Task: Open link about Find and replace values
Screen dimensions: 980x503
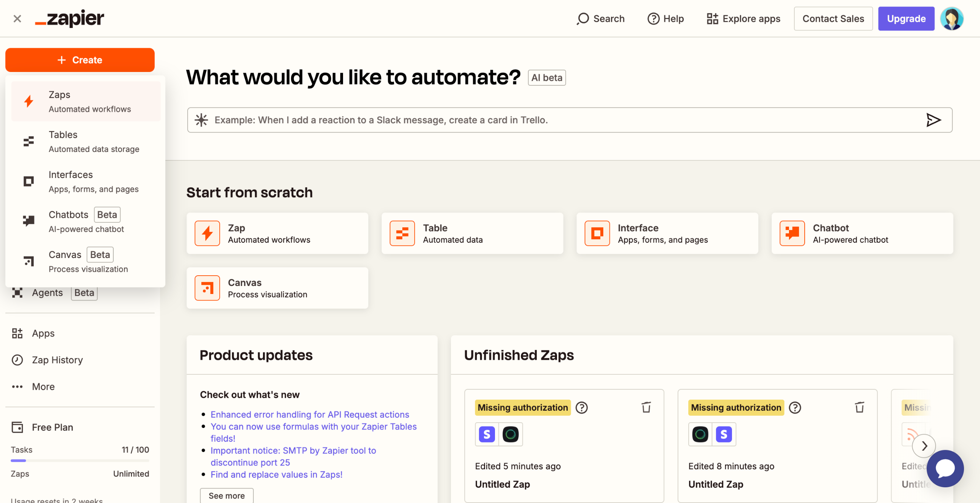Action: (276, 474)
